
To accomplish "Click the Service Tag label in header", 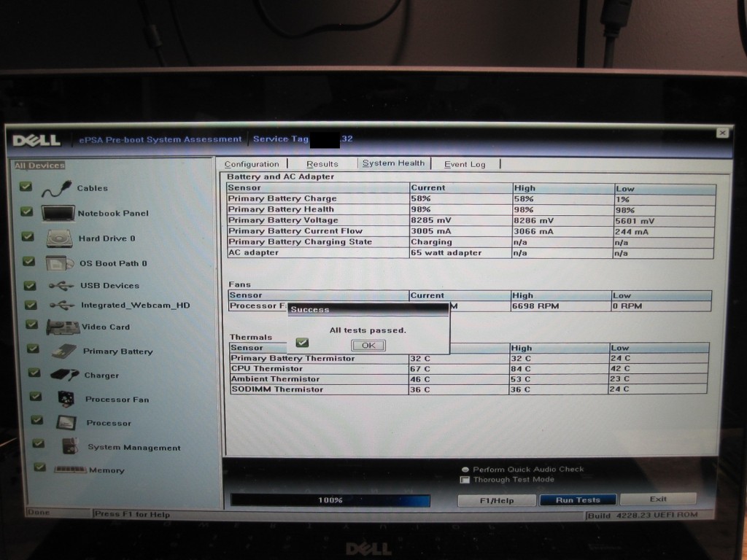I will click(281, 139).
